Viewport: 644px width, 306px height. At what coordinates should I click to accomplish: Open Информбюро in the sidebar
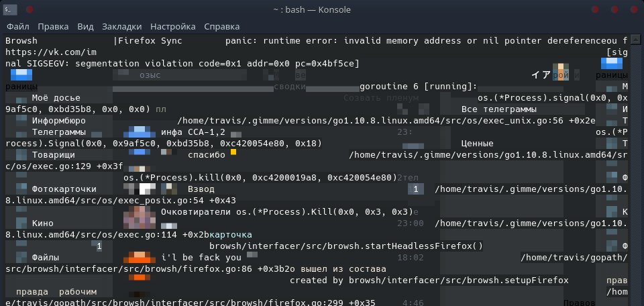click(x=59, y=121)
